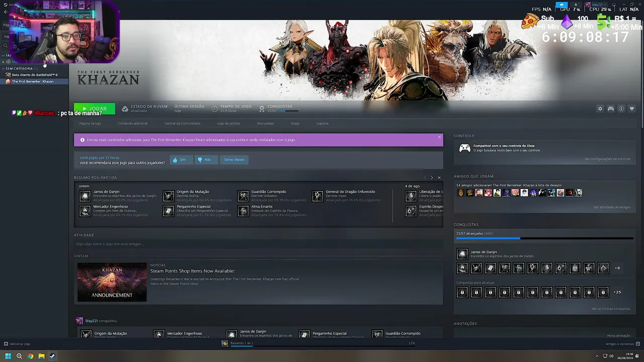Click first friend avatar in wishlist row
This screenshot has height=362, width=644.
460,193
